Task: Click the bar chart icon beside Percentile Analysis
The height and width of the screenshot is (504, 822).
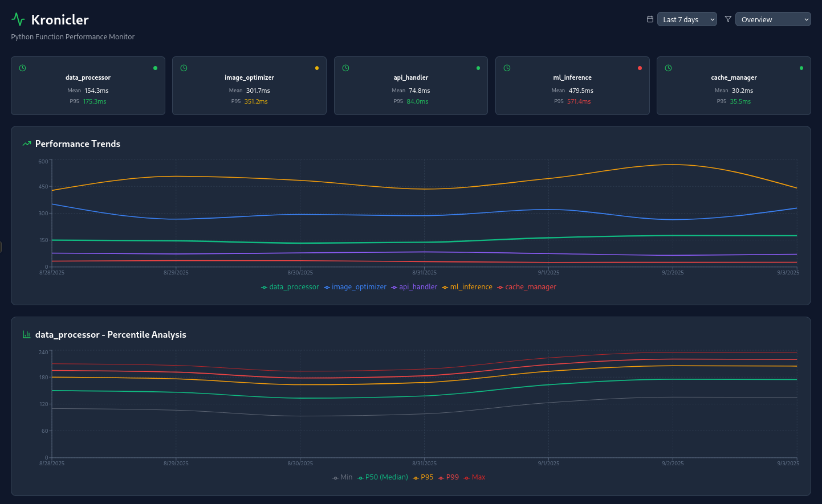Action: point(27,334)
